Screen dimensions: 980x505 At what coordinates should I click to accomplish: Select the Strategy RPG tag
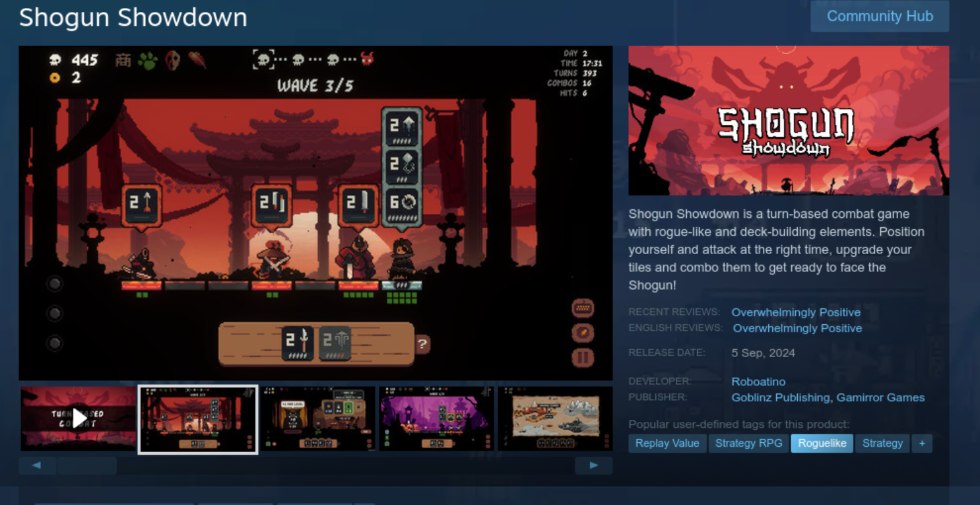coord(748,443)
